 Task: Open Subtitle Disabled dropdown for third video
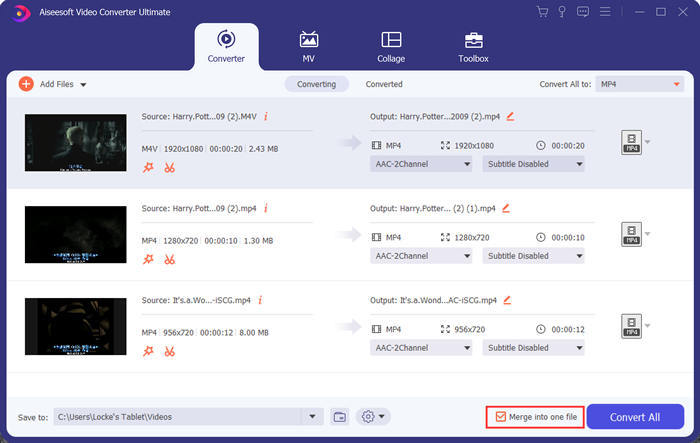coord(533,348)
